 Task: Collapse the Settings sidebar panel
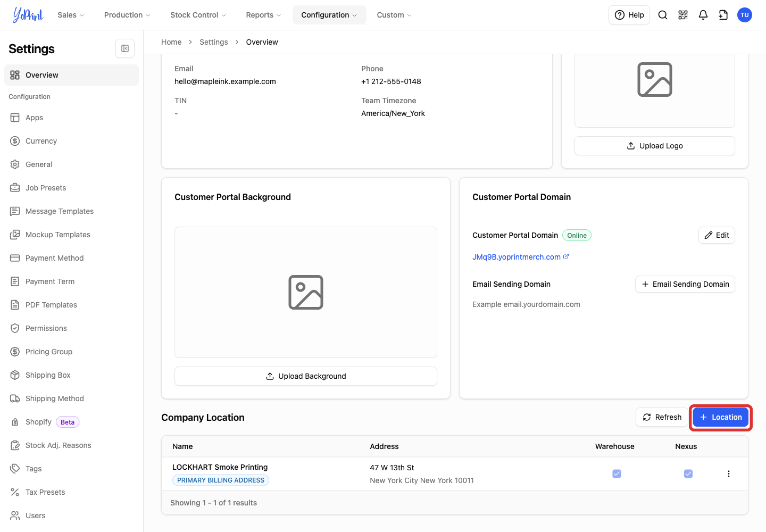[125, 48]
